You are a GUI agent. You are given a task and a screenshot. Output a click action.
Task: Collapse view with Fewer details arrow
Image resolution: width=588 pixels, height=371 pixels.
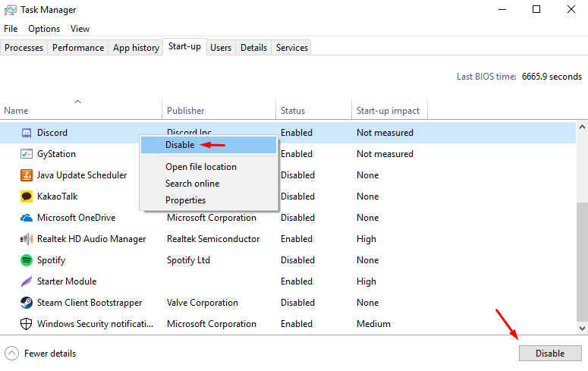11,354
